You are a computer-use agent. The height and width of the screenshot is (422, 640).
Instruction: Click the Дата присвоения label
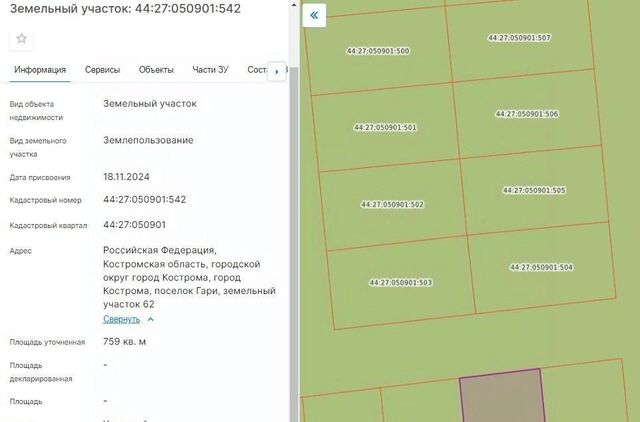pos(40,178)
